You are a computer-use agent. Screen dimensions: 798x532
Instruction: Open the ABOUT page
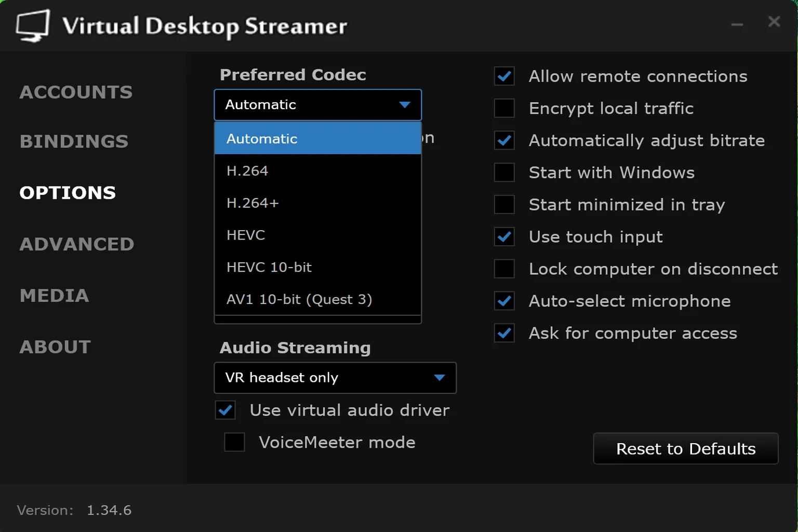[55, 347]
